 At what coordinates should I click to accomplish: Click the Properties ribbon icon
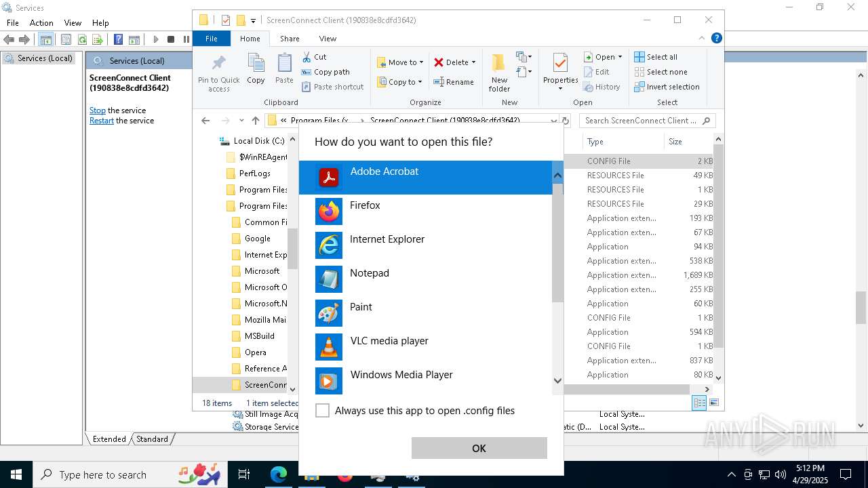[x=560, y=64]
